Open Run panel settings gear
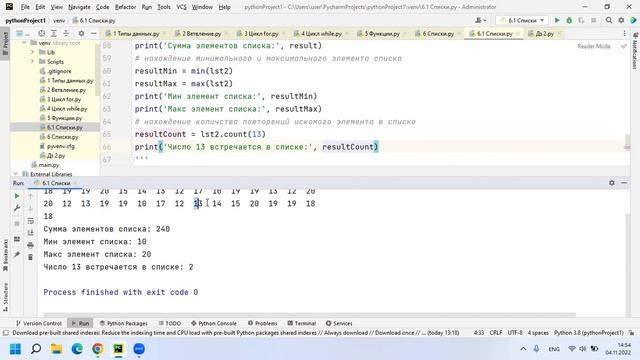This screenshot has height=360, width=640. pyautogui.click(x=611, y=183)
